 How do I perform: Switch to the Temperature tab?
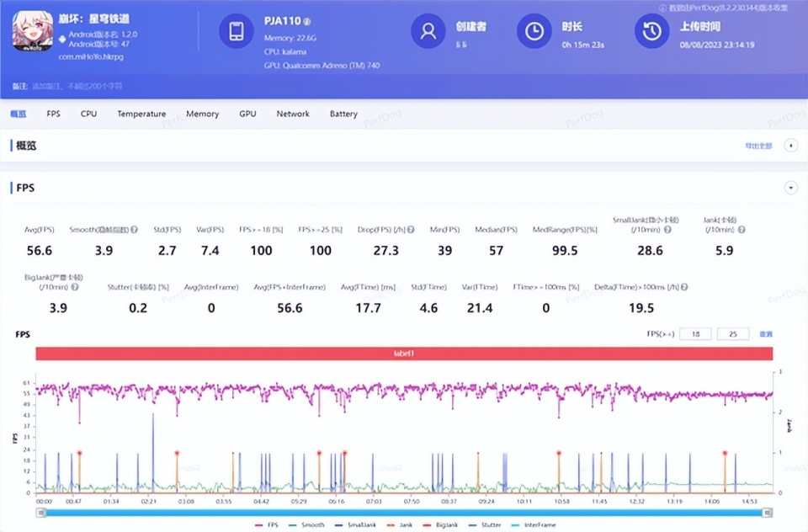point(141,114)
